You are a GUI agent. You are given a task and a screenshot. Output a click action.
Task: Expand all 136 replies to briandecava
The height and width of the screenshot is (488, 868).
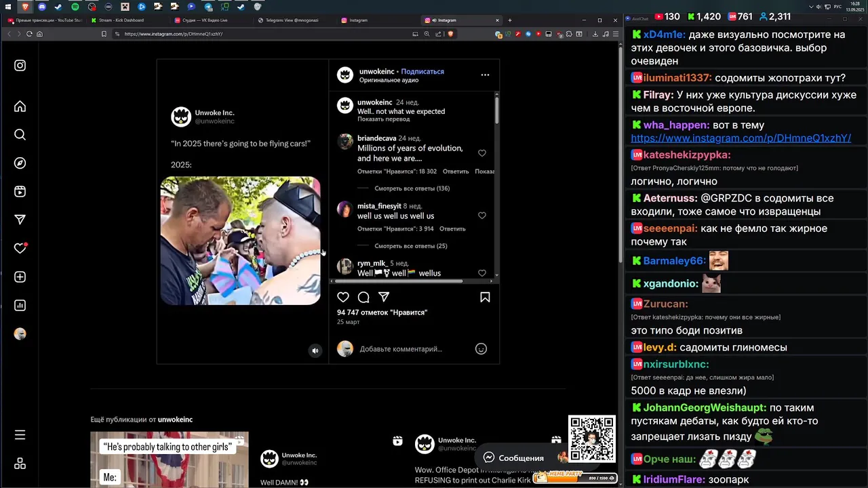point(412,188)
